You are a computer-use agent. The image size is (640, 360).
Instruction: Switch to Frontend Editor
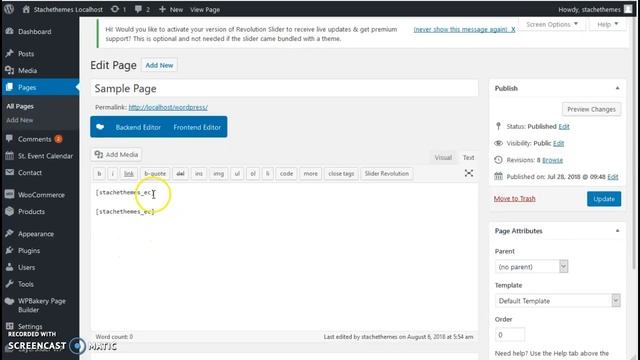click(197, 127)
